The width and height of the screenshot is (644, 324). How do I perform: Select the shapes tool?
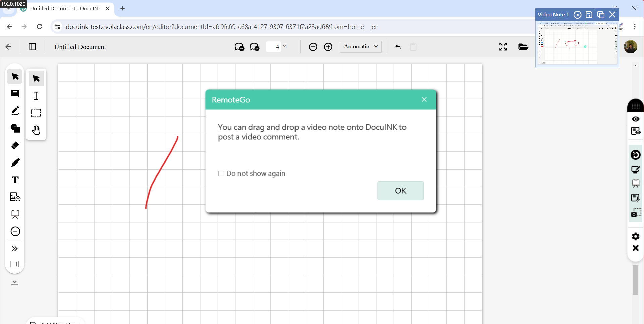click(15, 128)
